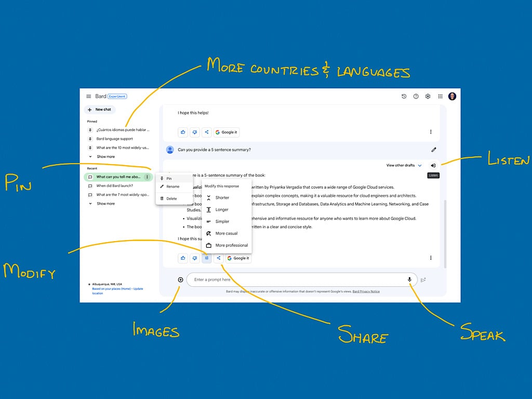Upload an image with plus icon

[180, 280]
